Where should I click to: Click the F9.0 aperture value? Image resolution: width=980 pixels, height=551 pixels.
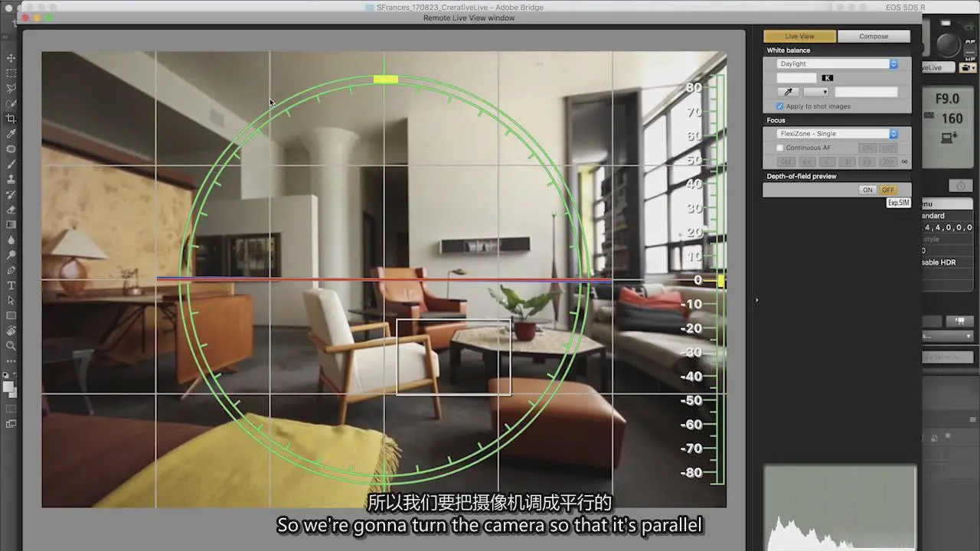[948, 99]
